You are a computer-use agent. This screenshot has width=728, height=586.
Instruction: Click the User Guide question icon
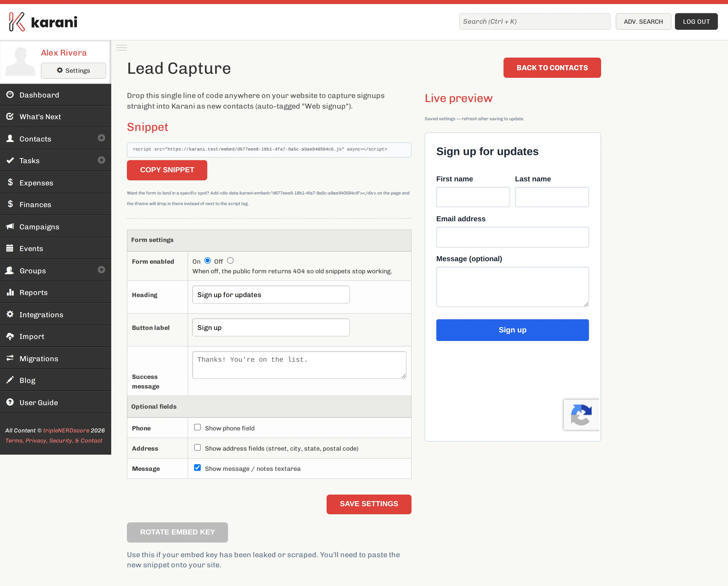pyautogui.click(x=10, y=402)
